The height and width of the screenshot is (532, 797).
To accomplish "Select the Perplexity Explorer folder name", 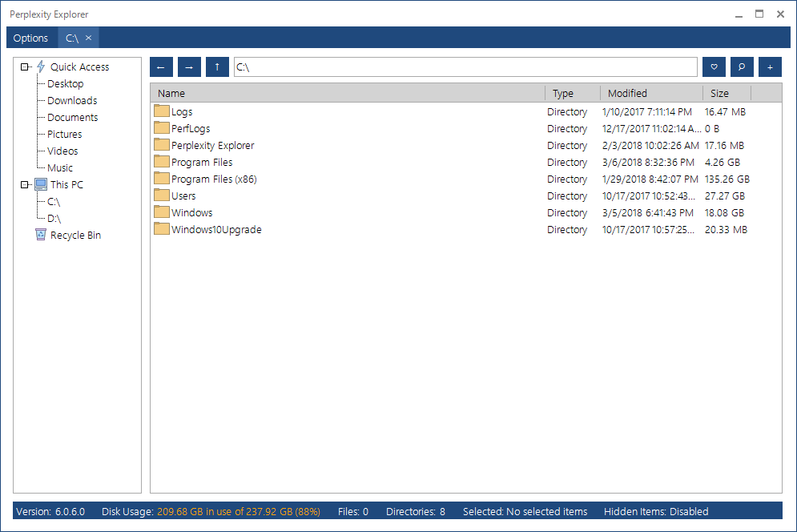I will pyautogui.click(x=212, y=145).
